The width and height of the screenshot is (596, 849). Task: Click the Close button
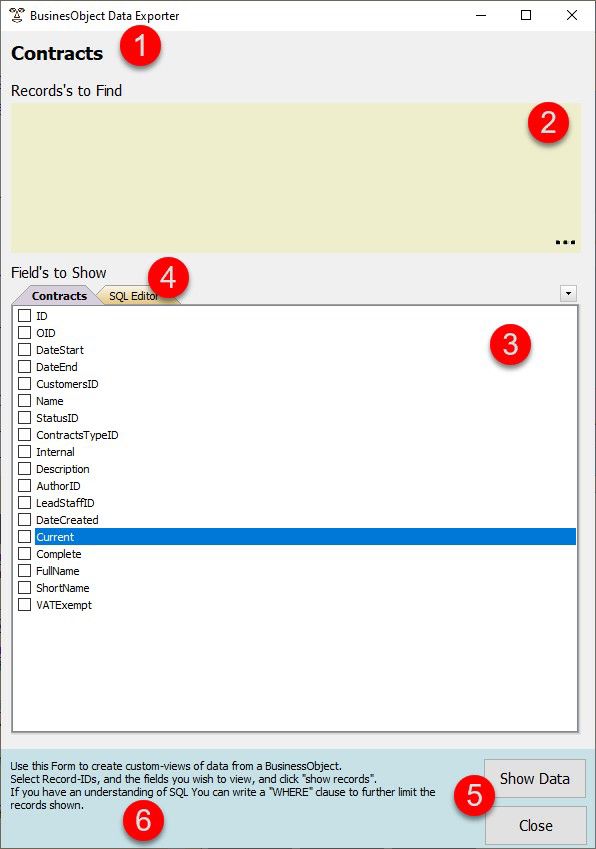[535, 825]
